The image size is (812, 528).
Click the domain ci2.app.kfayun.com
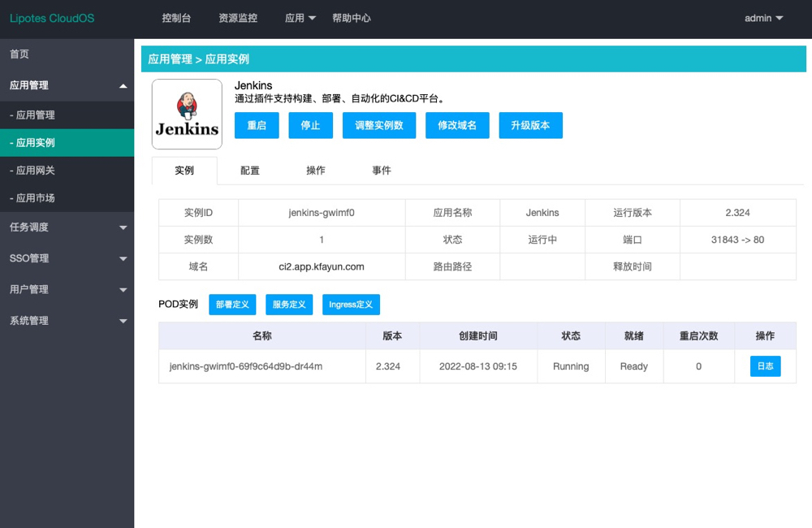pyautogui.click(x=321, y=267)
